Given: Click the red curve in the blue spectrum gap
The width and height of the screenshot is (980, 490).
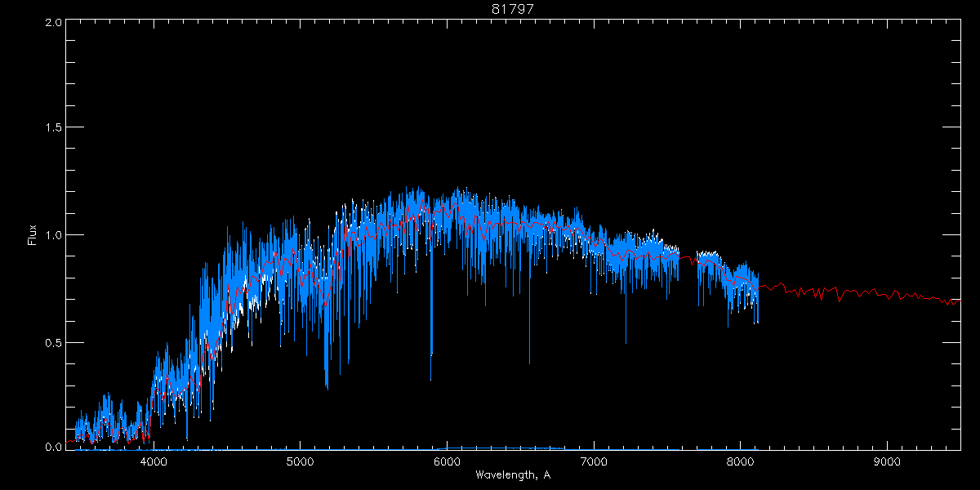Looking at the screenshot, I should [688, 258].
